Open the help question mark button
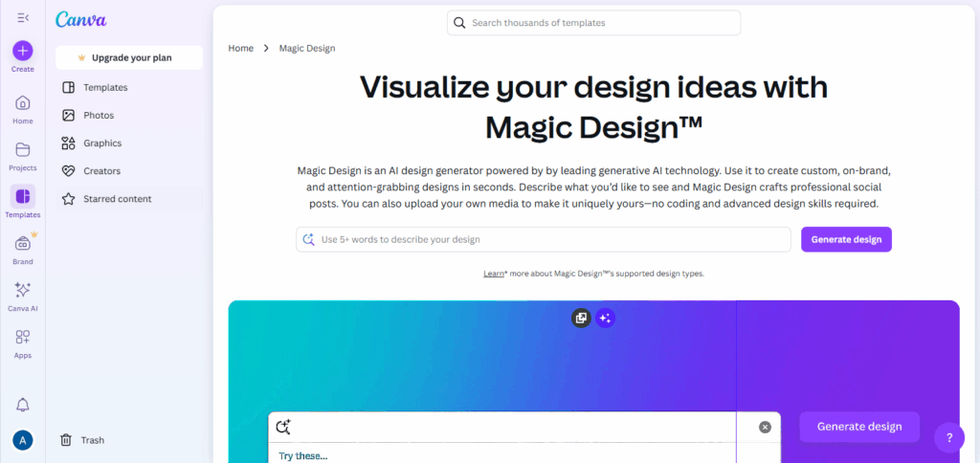980x463 pixels. 949,438
